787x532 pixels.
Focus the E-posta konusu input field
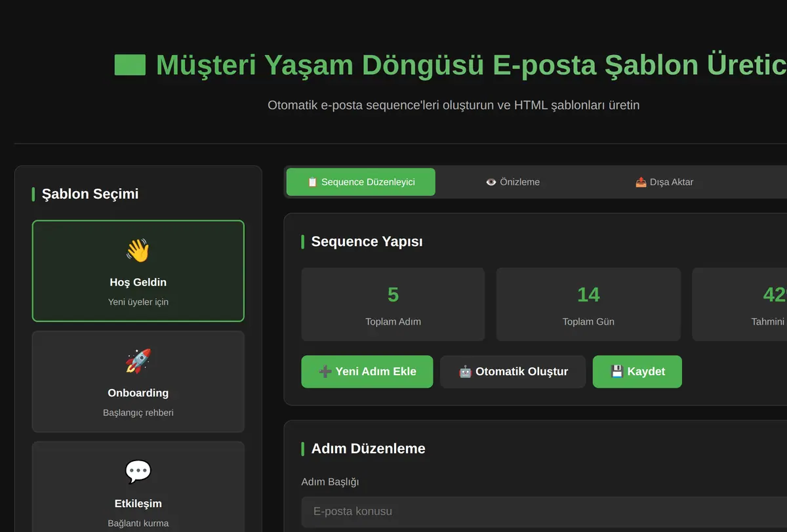[544, 512]
